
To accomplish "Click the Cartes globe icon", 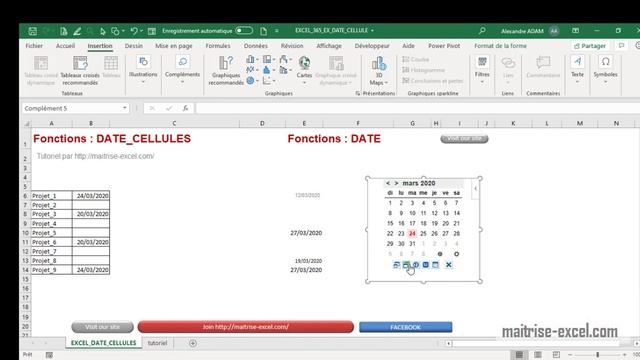I will (304, 63).
